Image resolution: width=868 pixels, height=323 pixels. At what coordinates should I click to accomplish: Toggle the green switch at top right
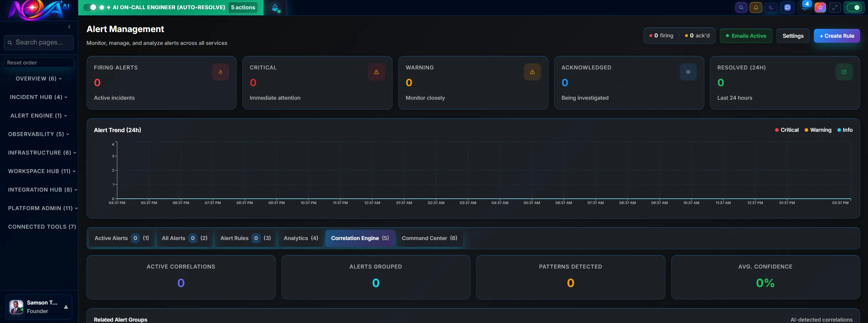pyautogui.click(x=854, y=7)
